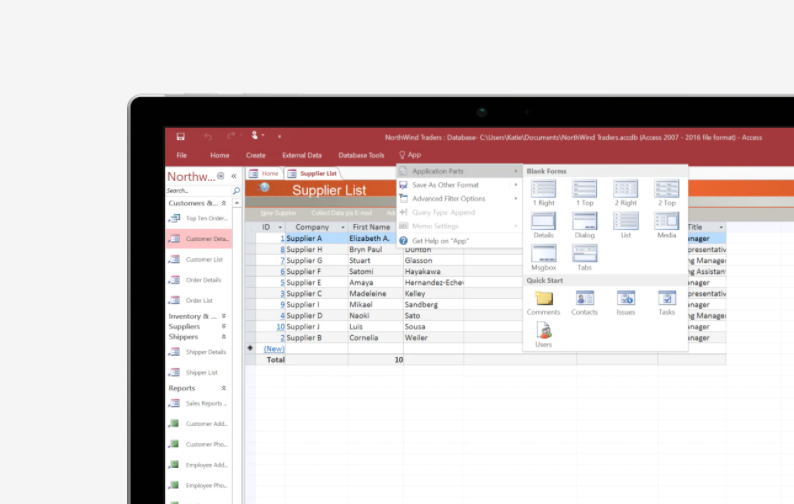Add the Issues quick start part

pos(625,303)
